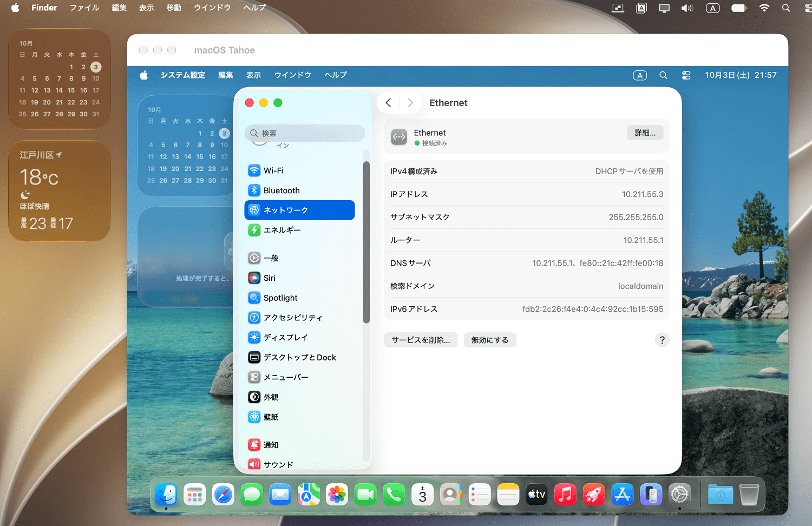Click the 無効にする button
This screenshot has width=812, height=526.
(x=490, y=340)
